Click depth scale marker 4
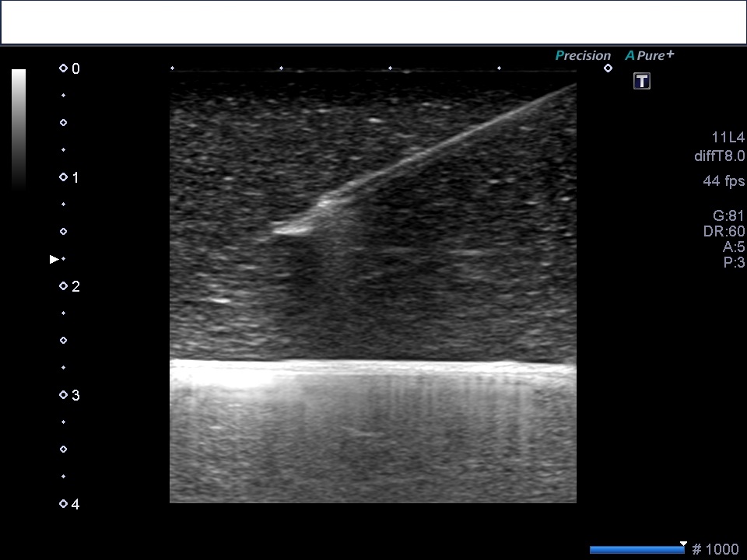This screenshot has height=560, width=747. click(69, 504)
